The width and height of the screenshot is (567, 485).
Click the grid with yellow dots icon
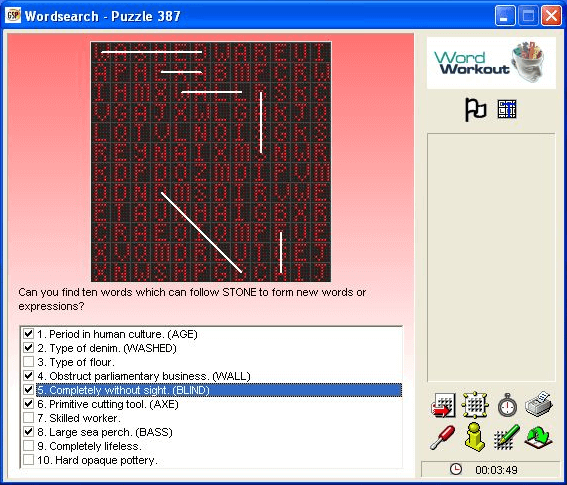click(x=475, y=405)
